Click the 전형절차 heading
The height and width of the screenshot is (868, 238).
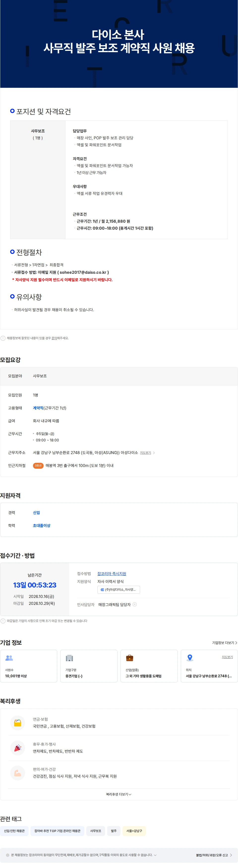click(29, 252)
